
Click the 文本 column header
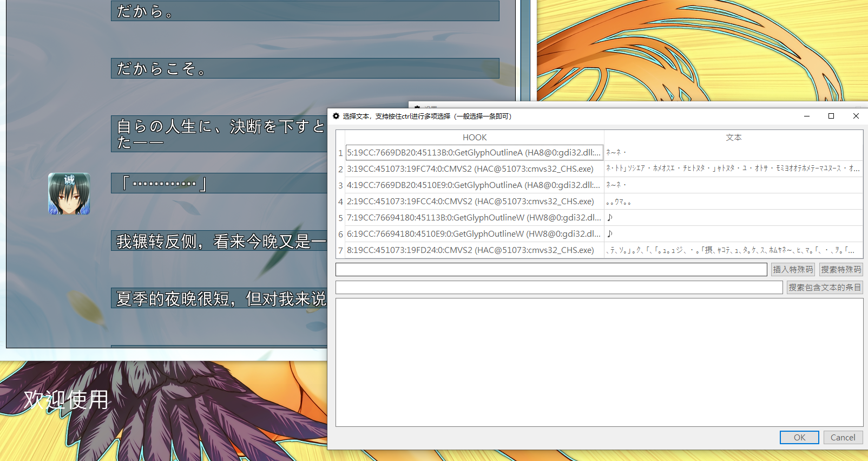(733, 137)
